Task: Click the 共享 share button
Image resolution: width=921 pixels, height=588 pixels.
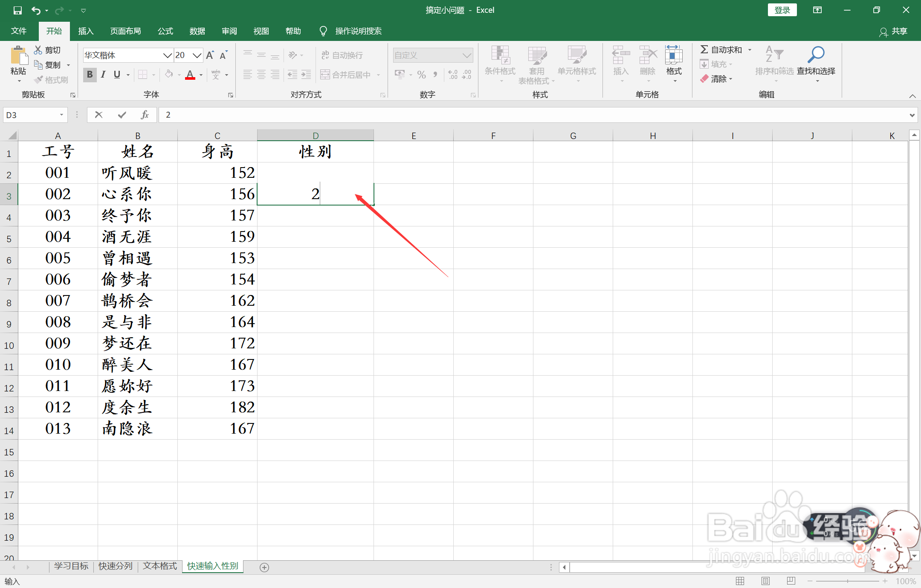Action: tap(893, 31)
